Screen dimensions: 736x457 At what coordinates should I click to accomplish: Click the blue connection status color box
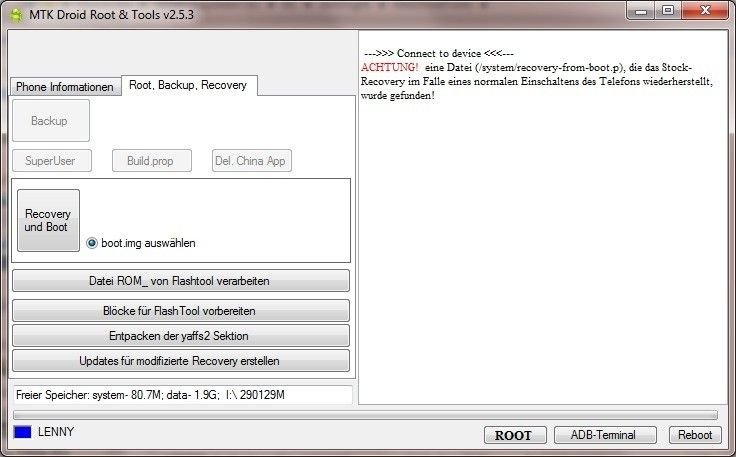[x=23, y=432]
